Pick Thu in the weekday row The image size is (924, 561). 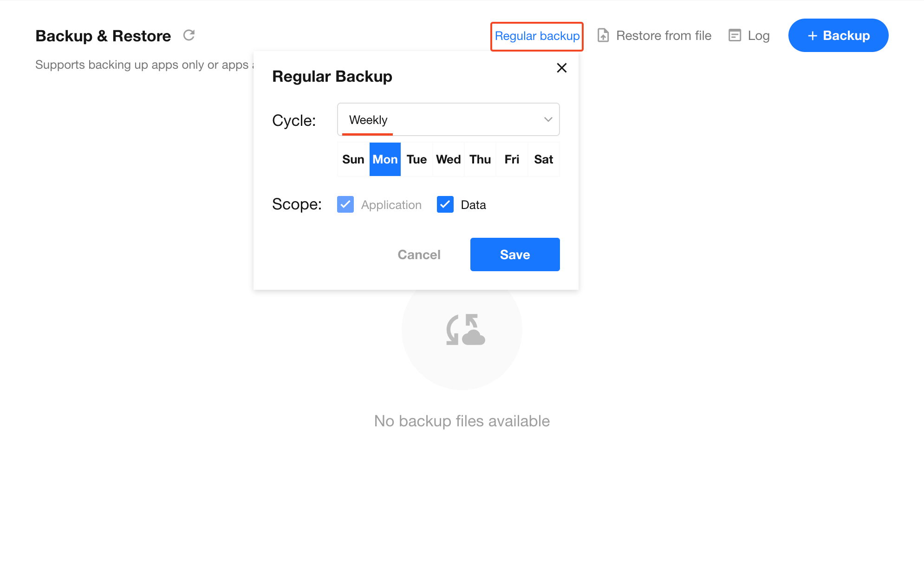click(x=480, y=159)
